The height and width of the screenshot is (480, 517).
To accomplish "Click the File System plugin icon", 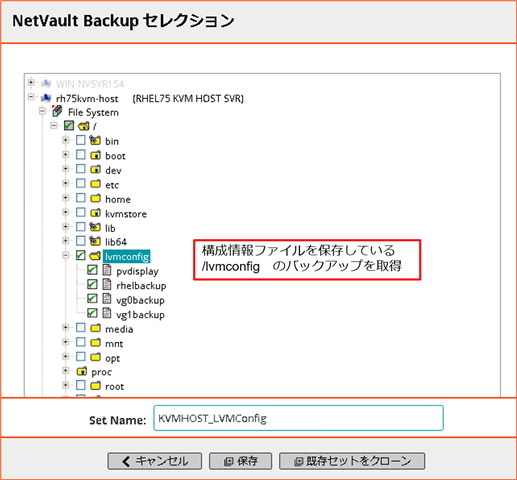I will (57, 111).
